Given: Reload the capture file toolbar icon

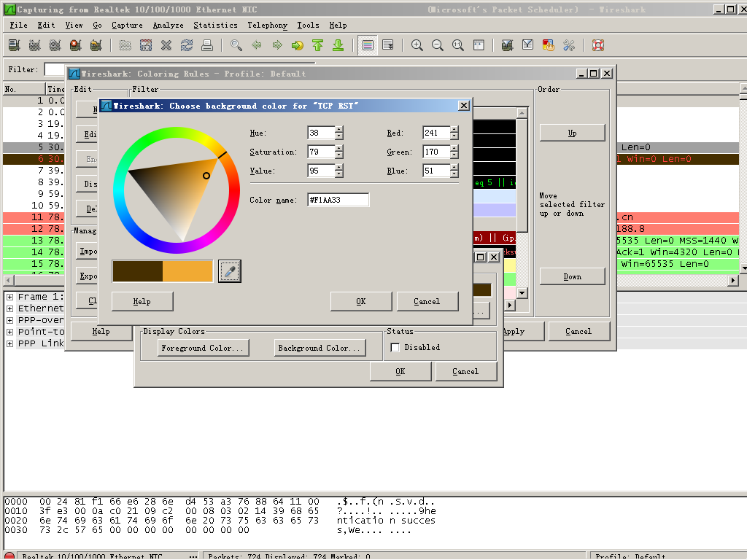Looking at the screenshot, I should (187, 45).
